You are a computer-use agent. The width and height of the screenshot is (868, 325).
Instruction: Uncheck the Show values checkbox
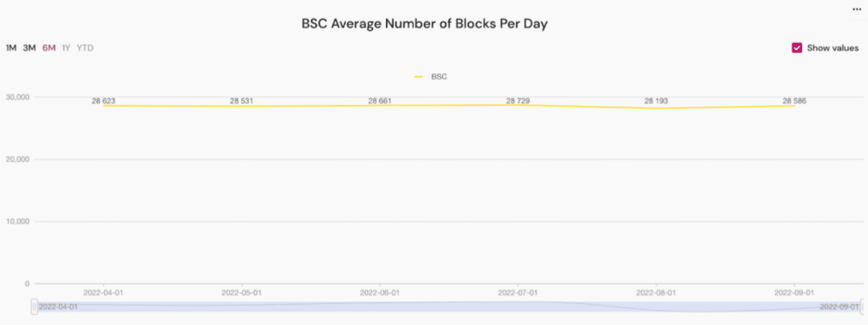(797, 48)
